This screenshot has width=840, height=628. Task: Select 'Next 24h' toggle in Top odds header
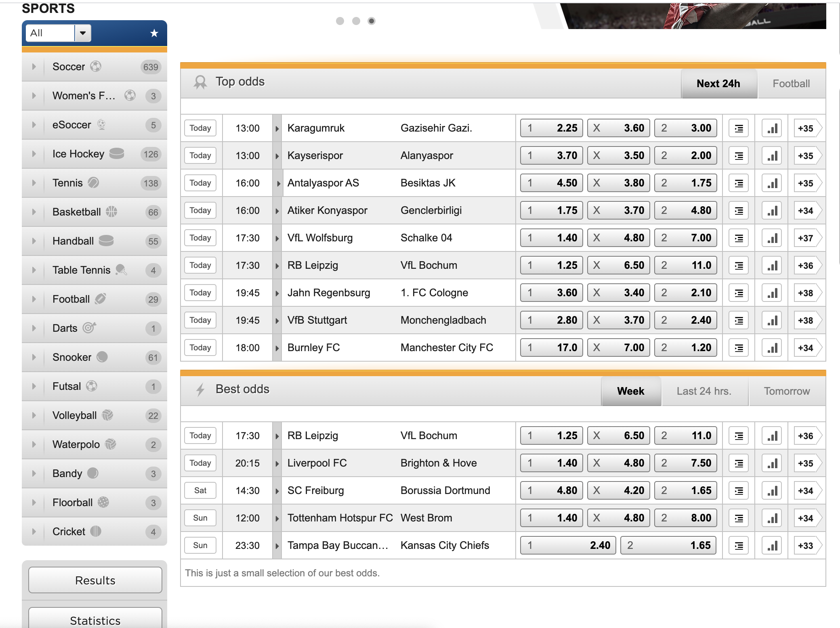coord(718,83)
